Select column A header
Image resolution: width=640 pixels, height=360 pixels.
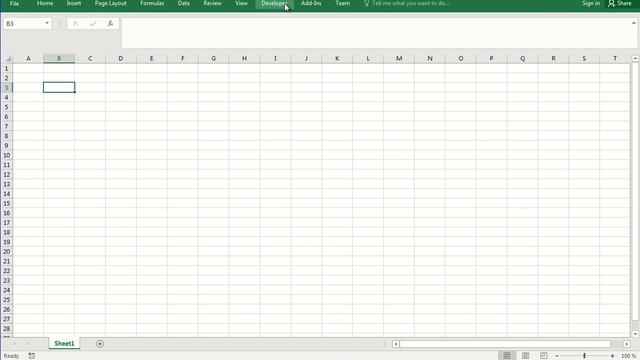28,59
